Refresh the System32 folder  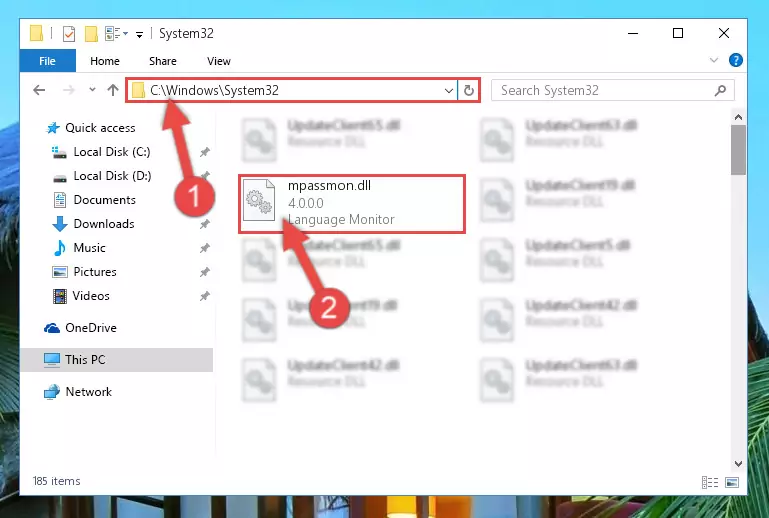coord(468,90)
